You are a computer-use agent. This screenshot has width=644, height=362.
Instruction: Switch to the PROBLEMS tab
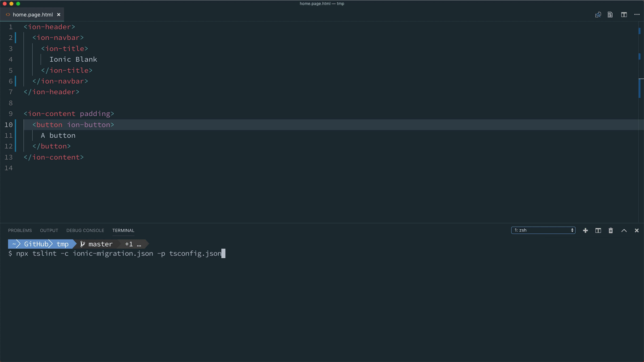point(20,231)
